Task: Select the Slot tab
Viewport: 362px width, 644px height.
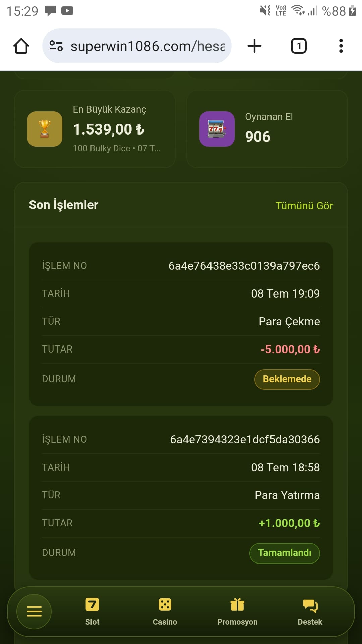Action: [x=92, y=612]
